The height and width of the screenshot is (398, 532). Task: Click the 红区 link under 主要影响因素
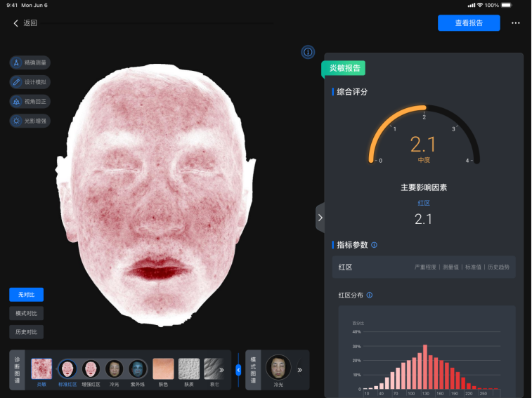424,203
